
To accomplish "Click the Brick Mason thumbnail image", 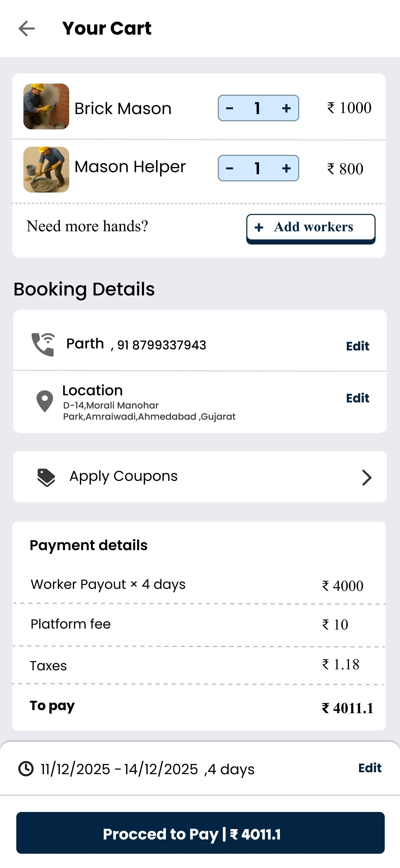I will [x=46, y=106].
